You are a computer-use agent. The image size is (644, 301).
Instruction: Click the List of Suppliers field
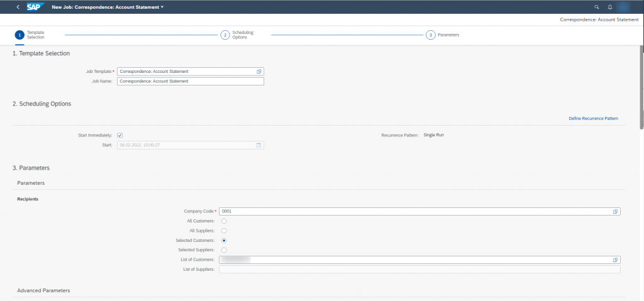419,270
